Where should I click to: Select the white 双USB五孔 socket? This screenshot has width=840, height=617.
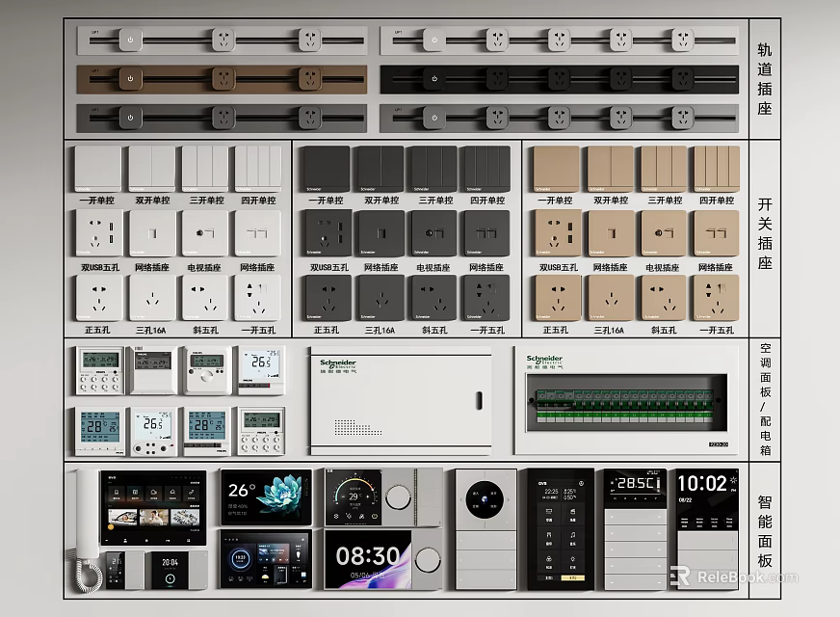(x=99, y=233)
